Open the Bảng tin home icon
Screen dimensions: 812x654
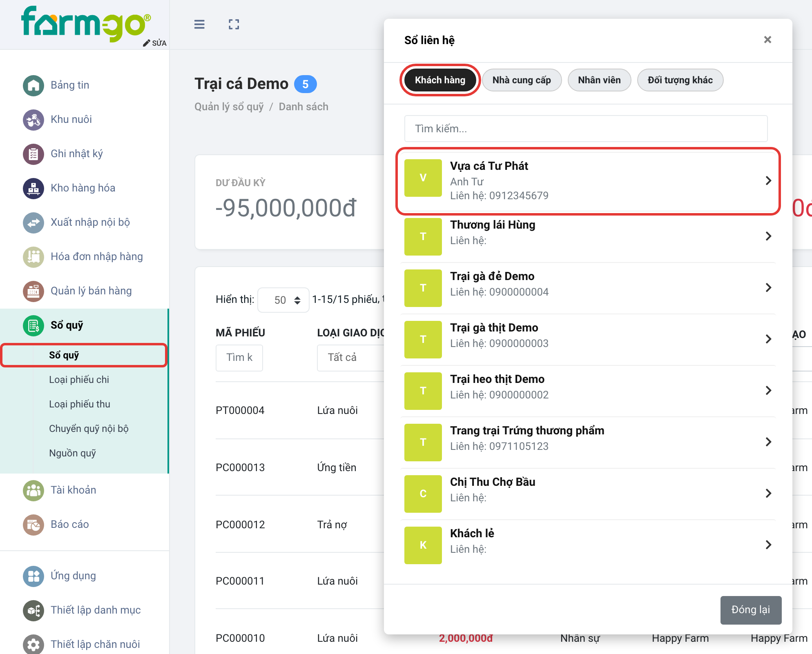click(x=33, y=85)
